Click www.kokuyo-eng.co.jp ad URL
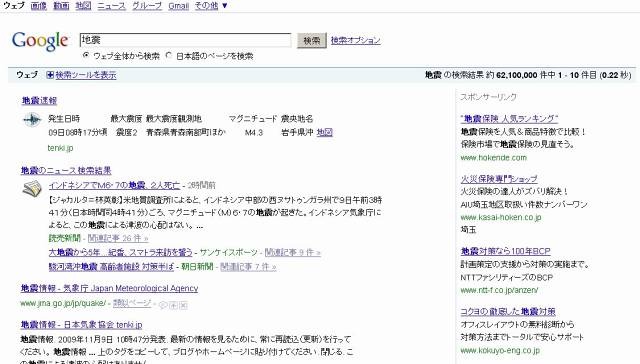 click(500, 350)
